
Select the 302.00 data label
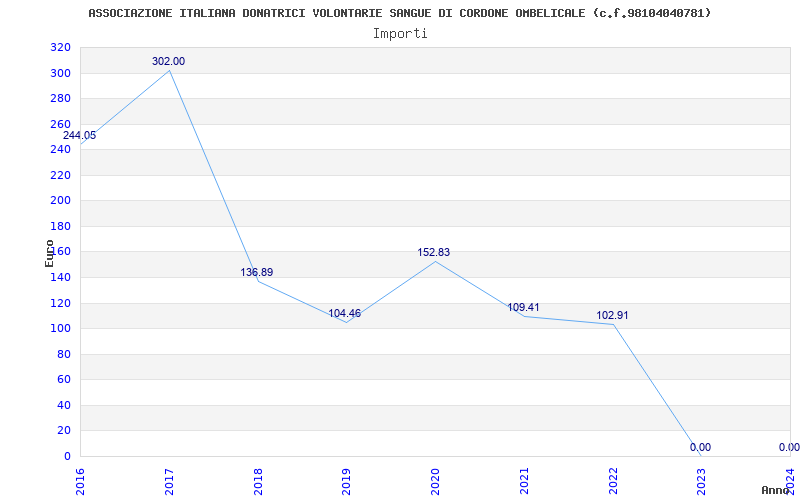(x=168, y=61)
